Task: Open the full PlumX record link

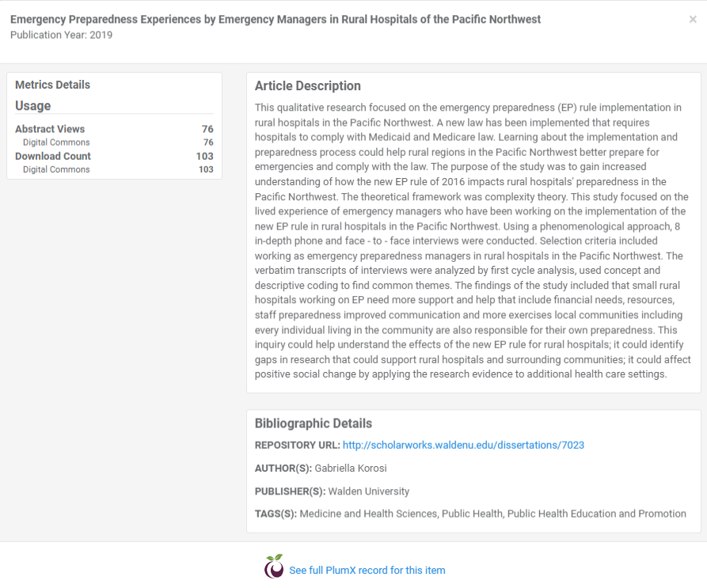Action: click(x=367, y=570)
